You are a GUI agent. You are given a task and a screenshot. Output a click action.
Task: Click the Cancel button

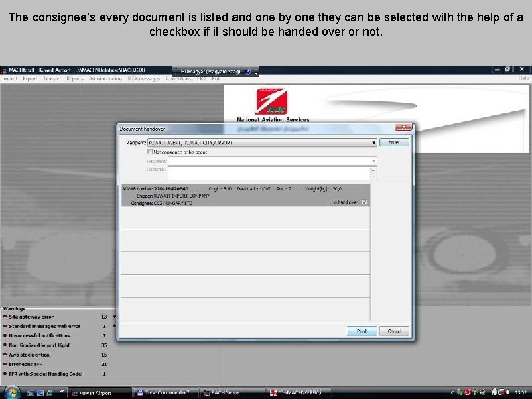pyautogui.click(x=394, y=331)
